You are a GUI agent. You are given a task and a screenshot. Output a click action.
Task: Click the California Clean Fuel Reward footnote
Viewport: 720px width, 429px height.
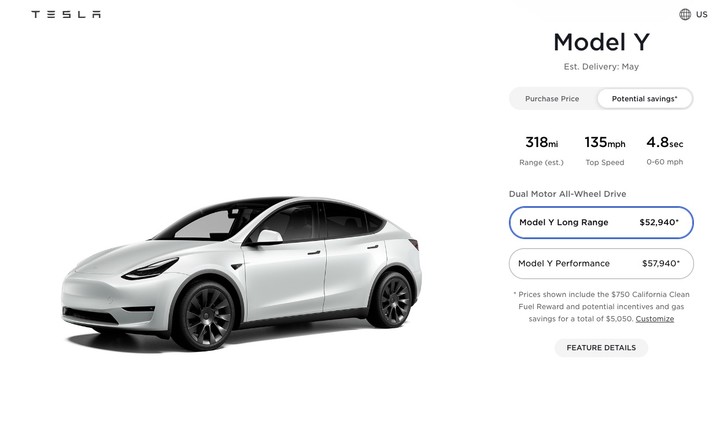point(601,306)
